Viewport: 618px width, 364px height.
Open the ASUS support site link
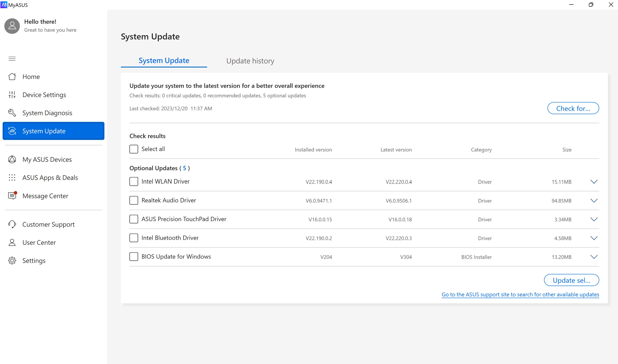pos(520,294)
